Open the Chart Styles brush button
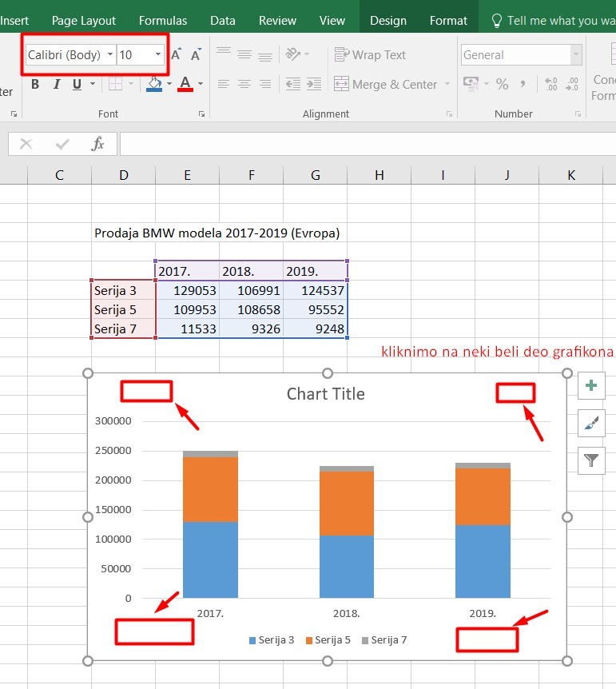Image resolution: width=616 pixels, height=689 pixels. point(591,423)
